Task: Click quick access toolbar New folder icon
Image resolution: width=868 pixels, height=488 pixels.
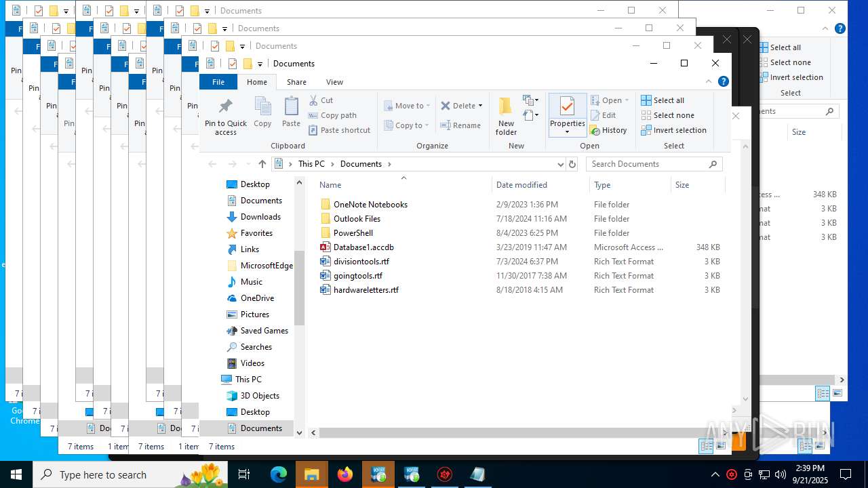Action: [x=247, y=64]
